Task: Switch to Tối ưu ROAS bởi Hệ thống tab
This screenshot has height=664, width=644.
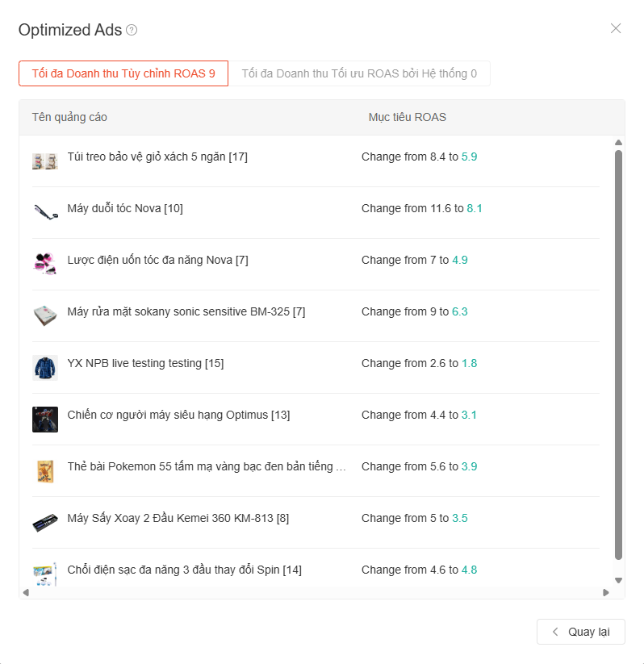Action: click(359, 73)
